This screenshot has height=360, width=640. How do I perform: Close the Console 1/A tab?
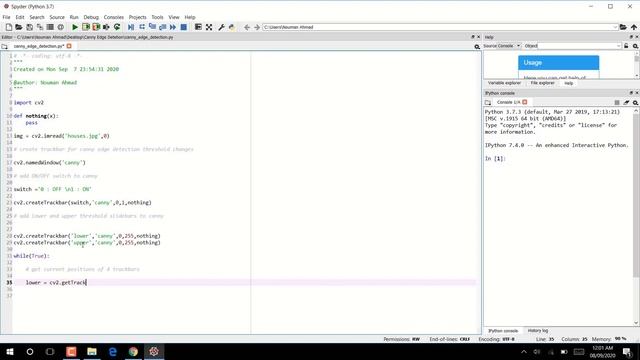click(524, 102)
